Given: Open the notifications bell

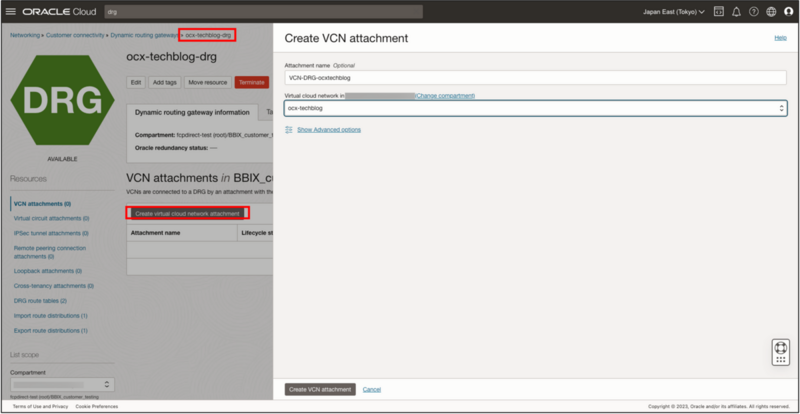Looking at the screenshot, I should tap(736, 12).
